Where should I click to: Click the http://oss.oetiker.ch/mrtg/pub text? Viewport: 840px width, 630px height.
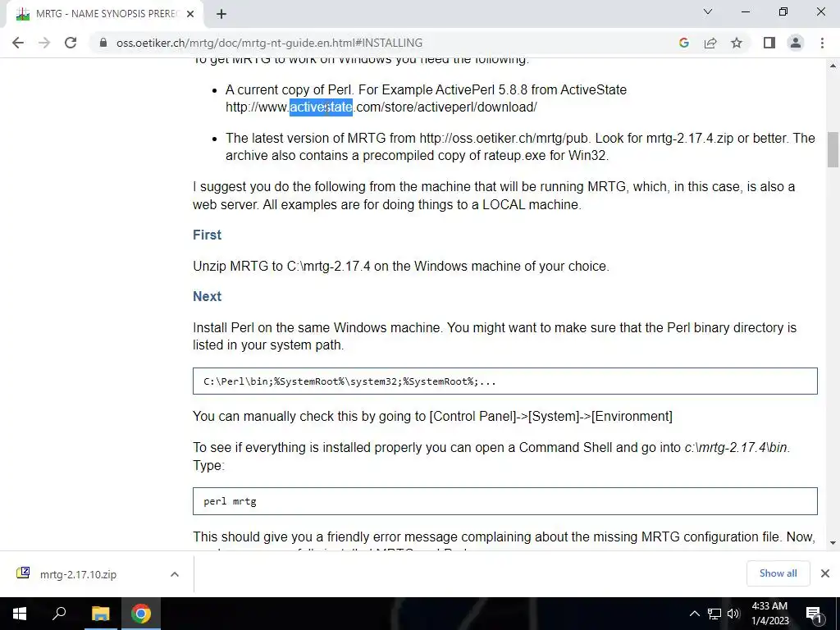click(503, 138)
